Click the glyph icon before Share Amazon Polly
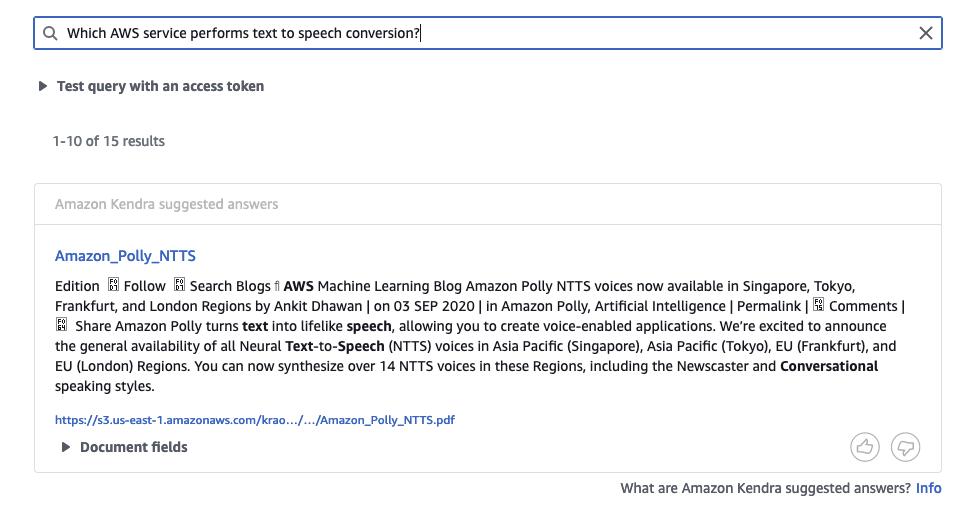Viewport: 963px width, 516px height. tap(61, 326)
